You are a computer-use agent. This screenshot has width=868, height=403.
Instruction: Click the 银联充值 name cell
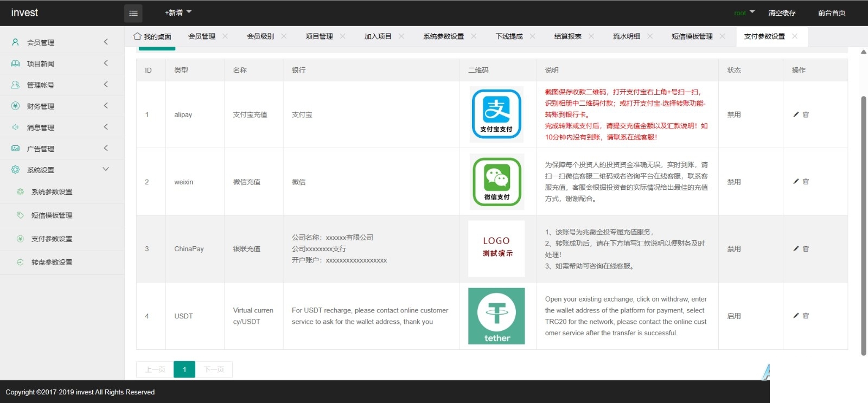pos(247,248)
